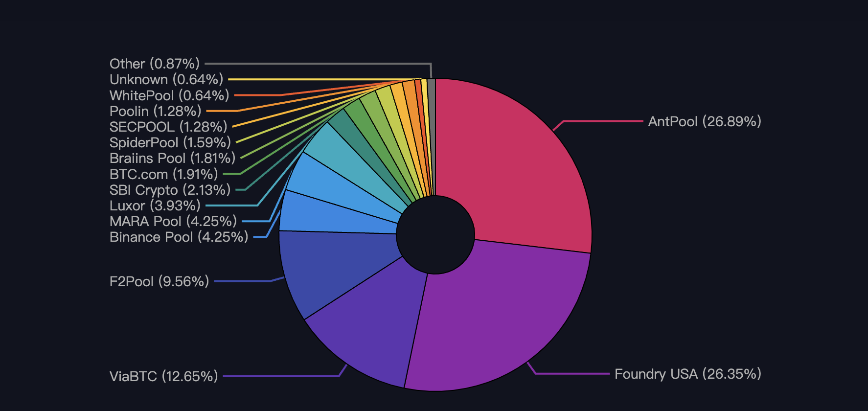868x411 pixels.
Task: Click the SECPOOL (1.28%) label
Action: pos(168,127)
